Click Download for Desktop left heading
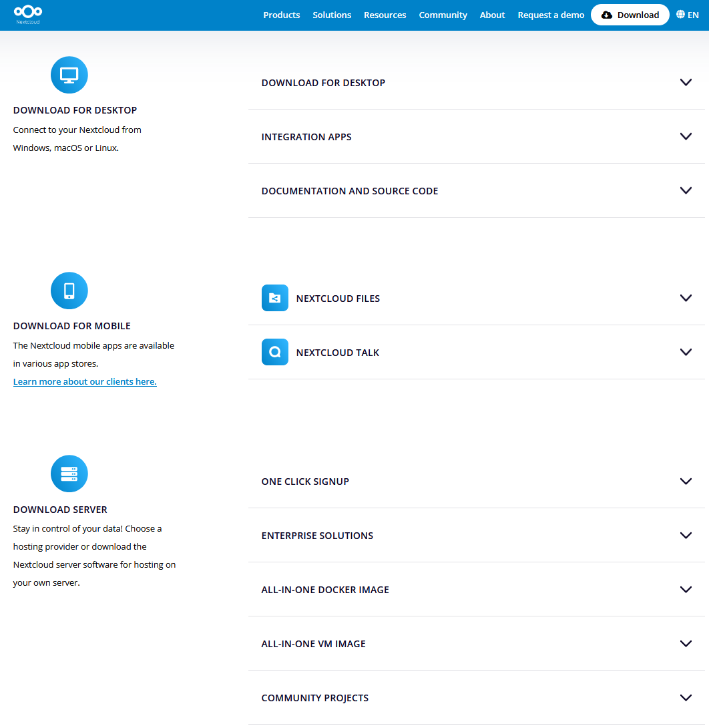Screen dimensions: 709x728 pyautogui.click(x=75, y=110)
